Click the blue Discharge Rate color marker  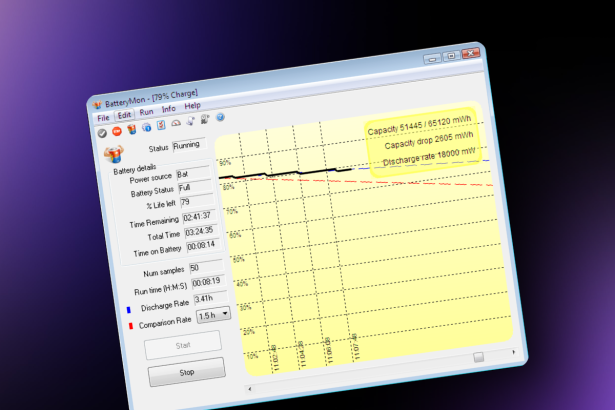click(x=129, y=310)
